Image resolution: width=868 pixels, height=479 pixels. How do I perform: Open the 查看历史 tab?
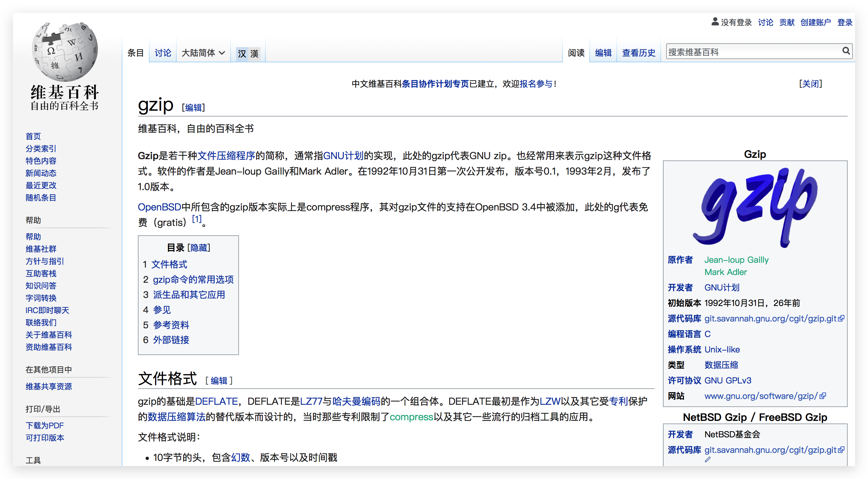[638, 53]
